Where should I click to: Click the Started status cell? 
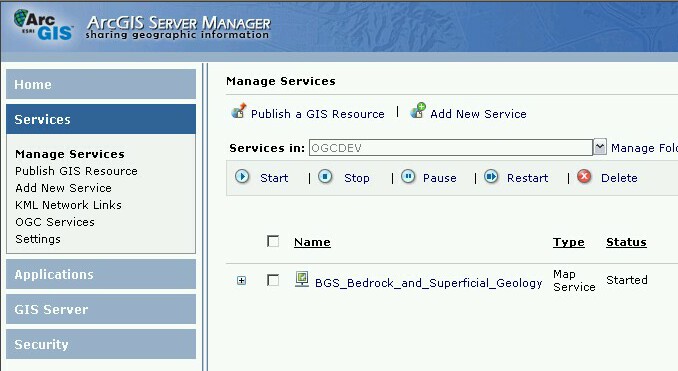coord(627,280)
